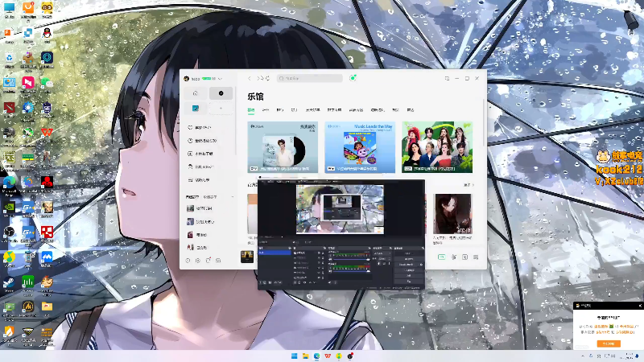
Task: Open the last playlist with red cover thumbnail
Action: (190, 247)
